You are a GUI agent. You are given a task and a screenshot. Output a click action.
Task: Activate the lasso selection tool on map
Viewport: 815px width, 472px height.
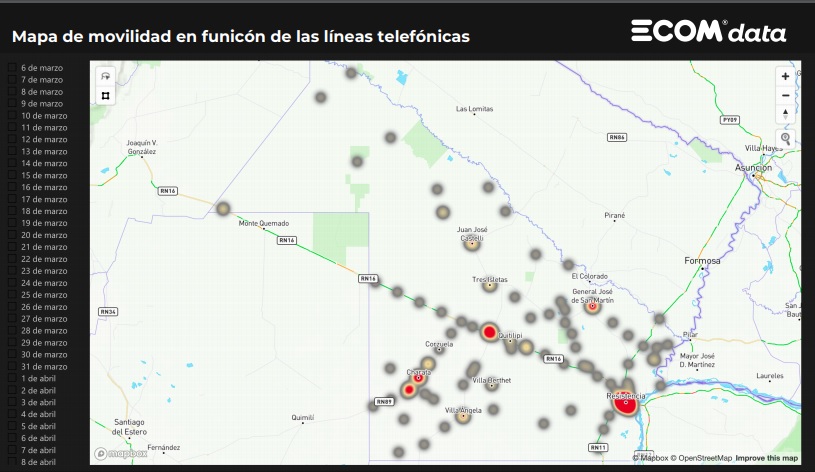click(106, 76)
